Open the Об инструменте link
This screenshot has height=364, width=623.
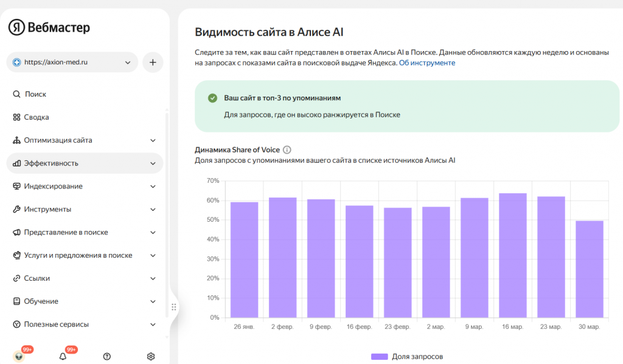pos(427,63)
